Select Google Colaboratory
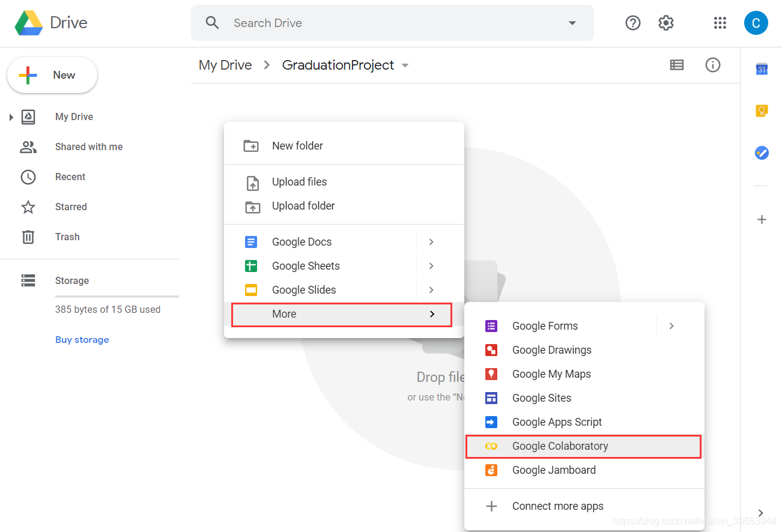 click(x=583, y=446)
